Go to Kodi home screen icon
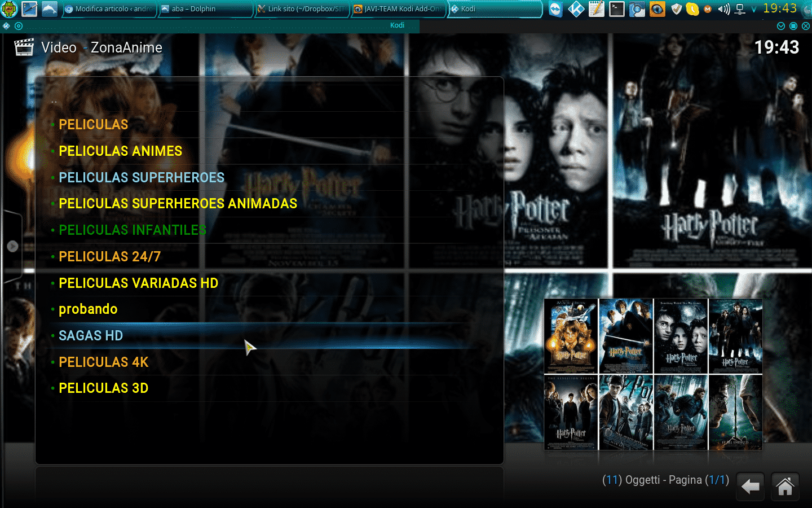Screen dimensions: 812x508 click(785, 487)
